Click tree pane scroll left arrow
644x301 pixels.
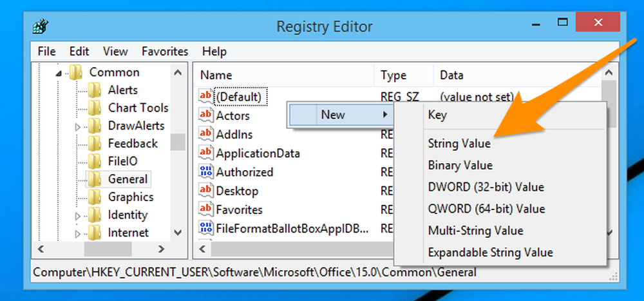click(x=41, y=249)
